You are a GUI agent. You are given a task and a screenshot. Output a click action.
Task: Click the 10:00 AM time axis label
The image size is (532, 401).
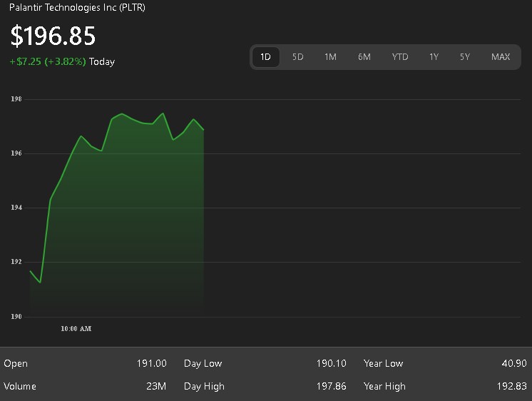click(x=76, y=329)
